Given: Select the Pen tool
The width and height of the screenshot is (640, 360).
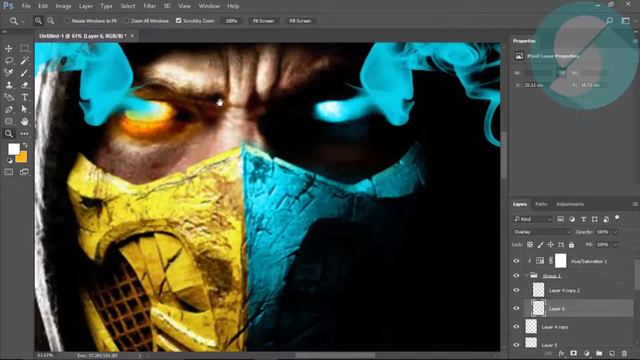Looking at the screenshot, I should pyautogui.click(x=9, y=109).
